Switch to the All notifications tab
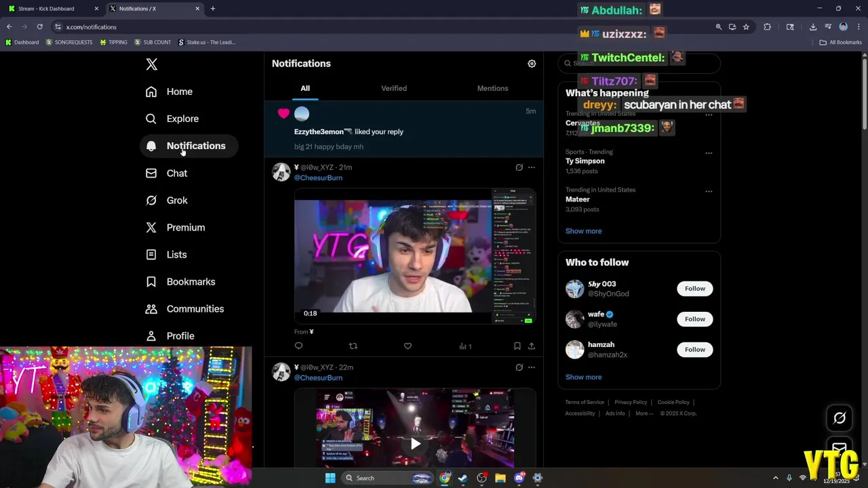This screenshot has width=868, height=488. [x=305, y=88]
